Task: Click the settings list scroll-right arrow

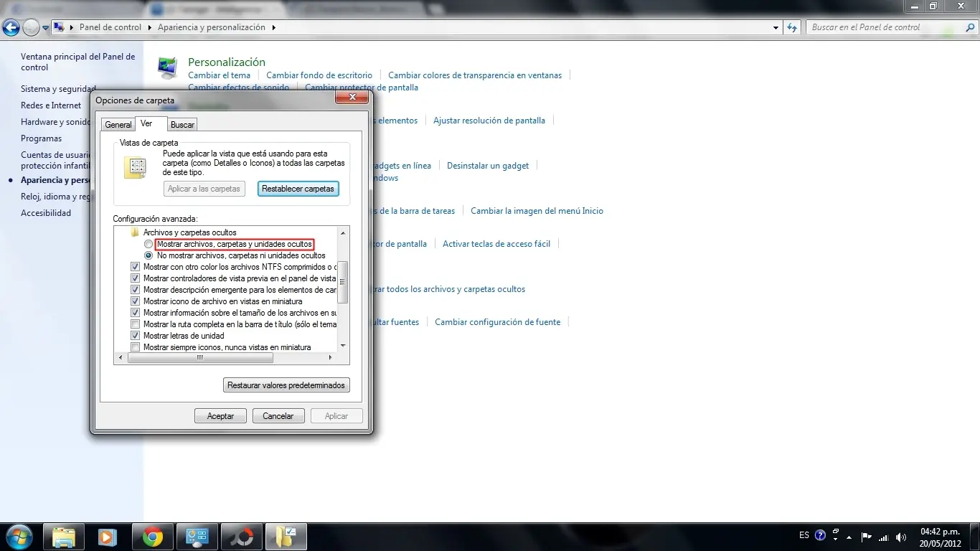Action: pyautogui.click(x=331, y=357)
